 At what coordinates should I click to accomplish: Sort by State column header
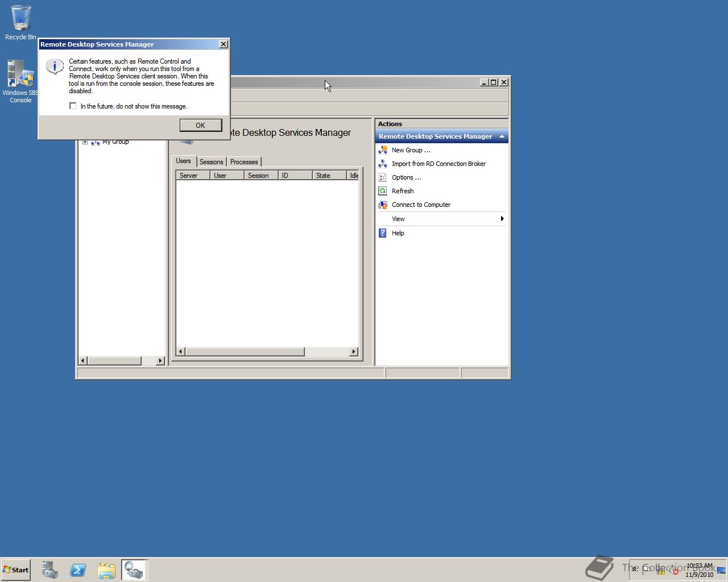tap(329, 176)
